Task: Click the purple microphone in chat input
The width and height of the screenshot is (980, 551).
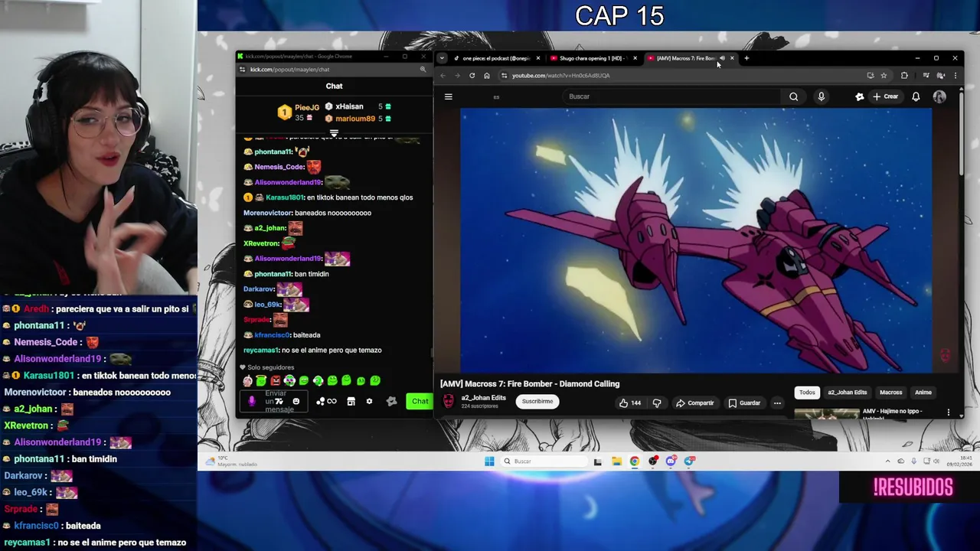Action: tap(252, 401)
